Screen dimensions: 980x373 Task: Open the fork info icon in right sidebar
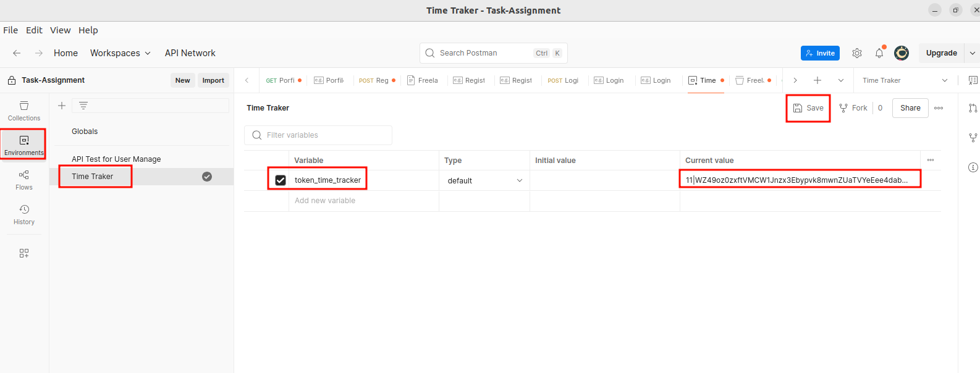pyautogui.click(x=973, y=138)
